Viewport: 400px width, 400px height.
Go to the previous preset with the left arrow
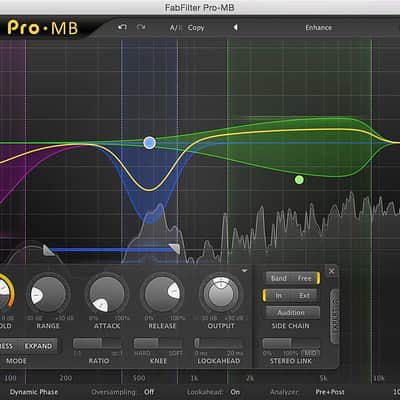[x=235, y=27]
